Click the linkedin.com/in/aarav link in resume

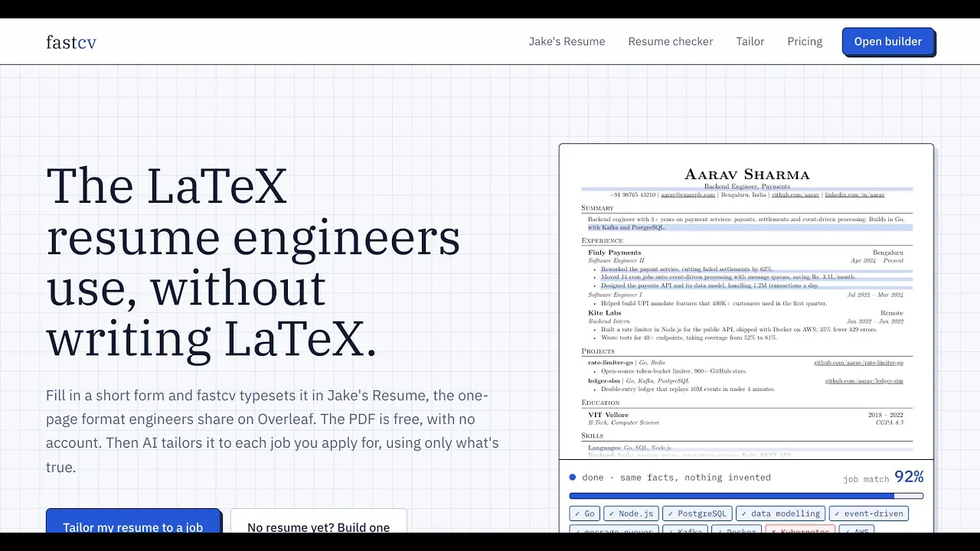pos(854,195)
